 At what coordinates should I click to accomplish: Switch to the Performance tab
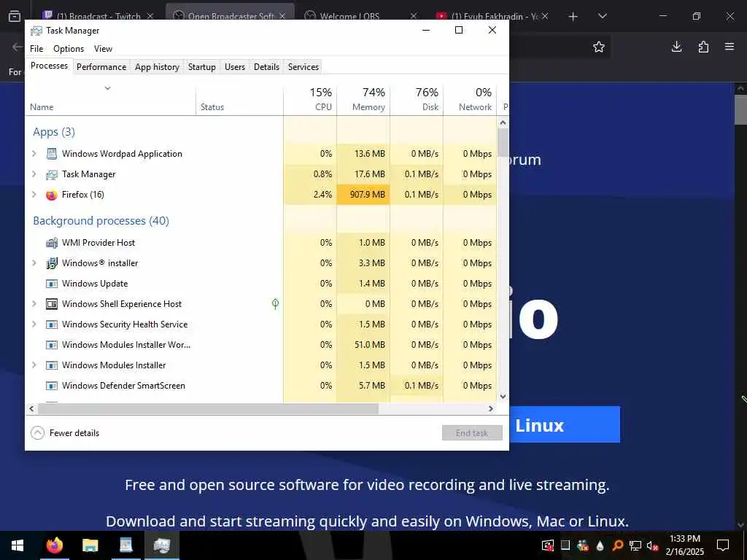coord(101,67)
